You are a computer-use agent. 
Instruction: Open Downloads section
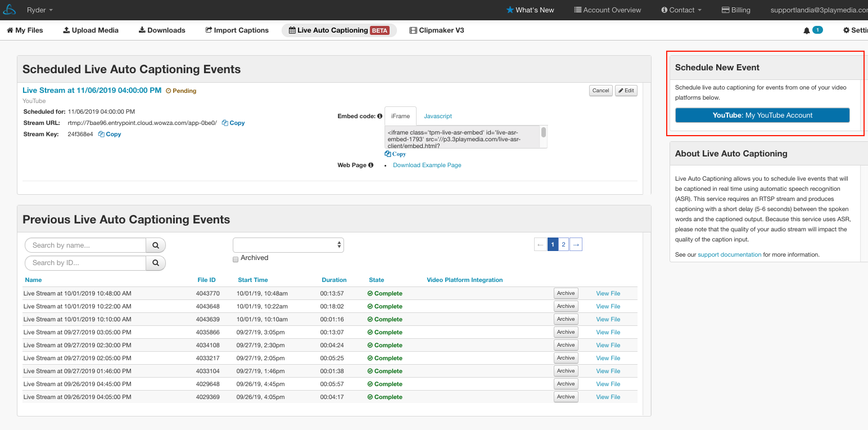162,30
